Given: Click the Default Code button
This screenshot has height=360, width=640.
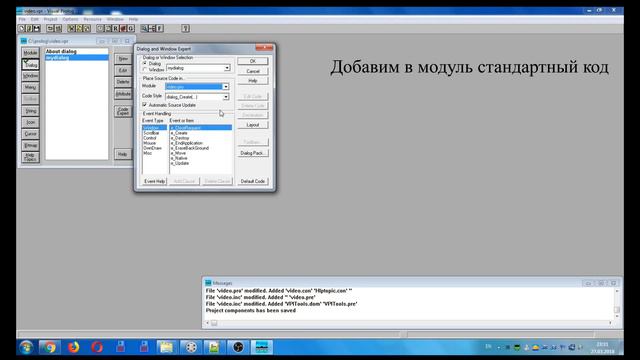Looking at the screenshot, I should [x=253, y=181].
